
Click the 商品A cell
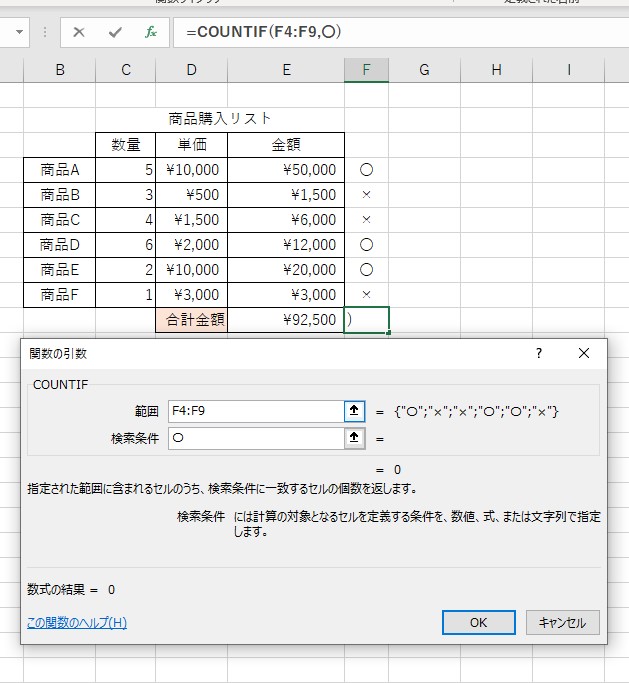click(x=60, y=170)
